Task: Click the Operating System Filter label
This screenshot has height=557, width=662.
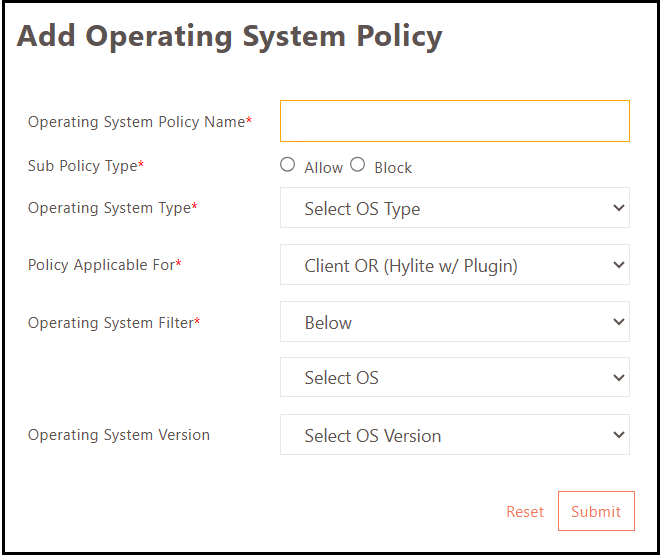Action: pos(111,323)
